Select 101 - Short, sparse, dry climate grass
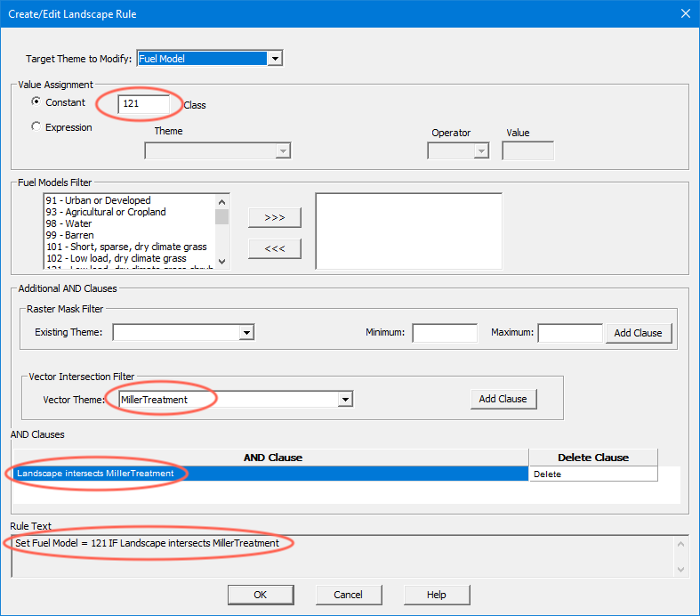The width and height of the screenshot is (700, 616). (x=126, y=247)
